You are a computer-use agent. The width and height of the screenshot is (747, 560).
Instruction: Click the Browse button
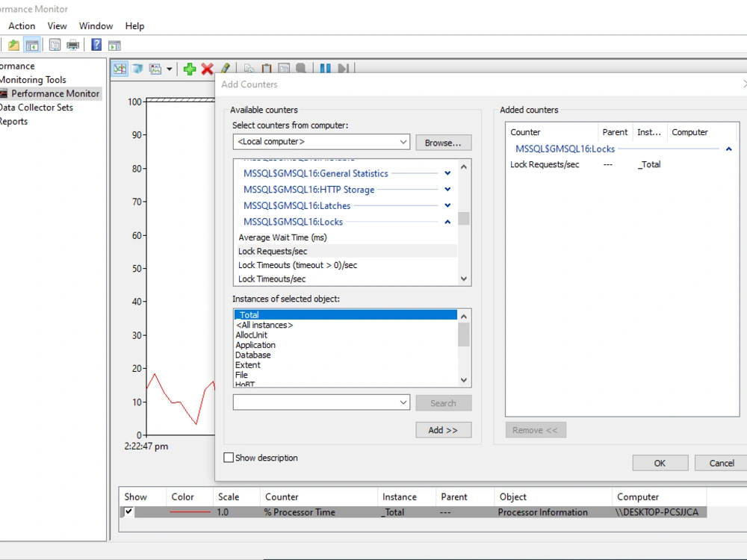click(443, 143)
